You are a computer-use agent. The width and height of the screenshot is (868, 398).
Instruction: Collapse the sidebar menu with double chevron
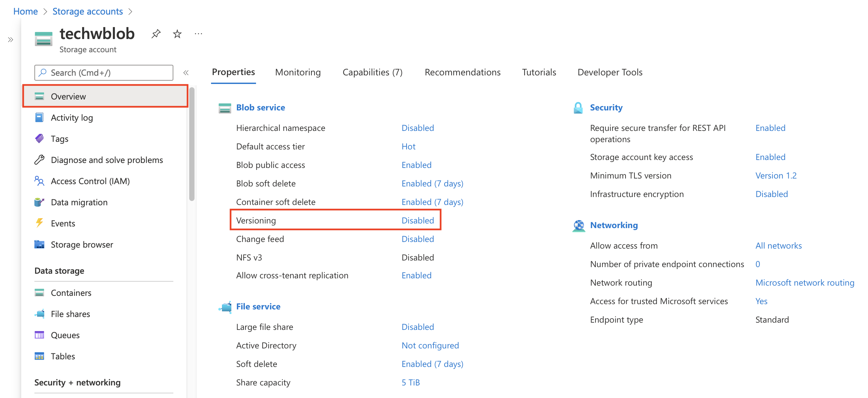[186, 73]
